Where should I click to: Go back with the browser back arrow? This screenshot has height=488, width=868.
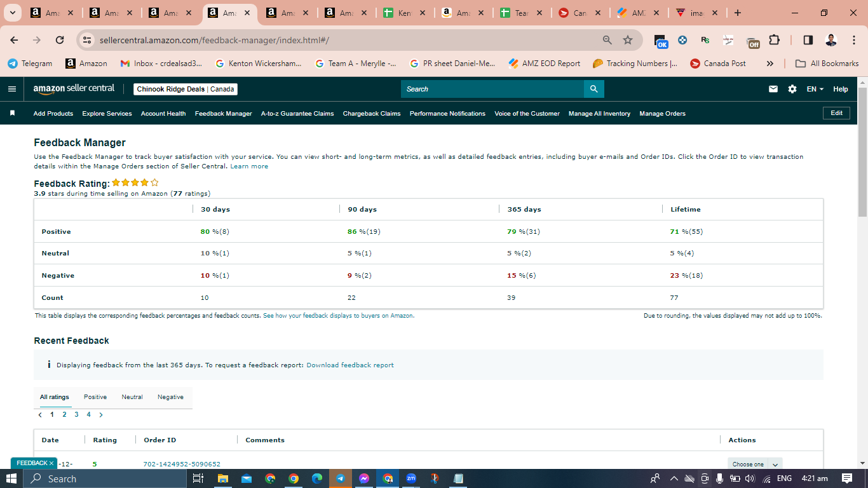[x=14, y=40]
